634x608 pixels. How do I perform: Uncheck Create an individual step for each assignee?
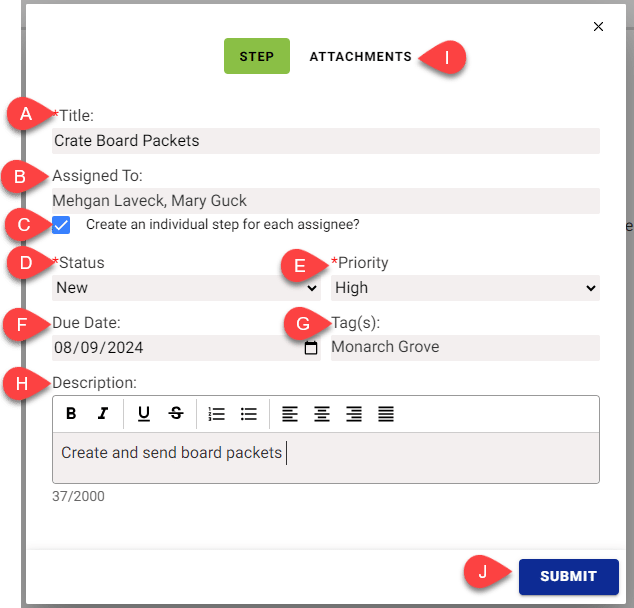coord(61,225)
